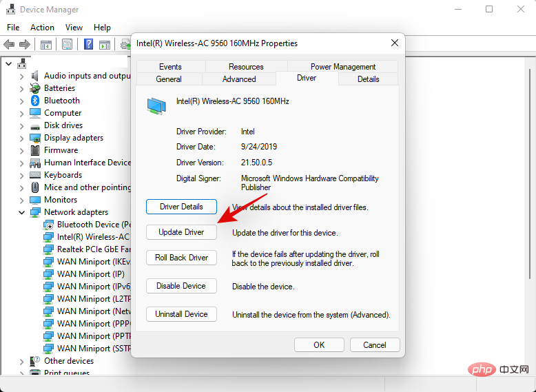Click the Monitors category icon
The height and width of the screenshot is (392, 536).
coord(35,200)
